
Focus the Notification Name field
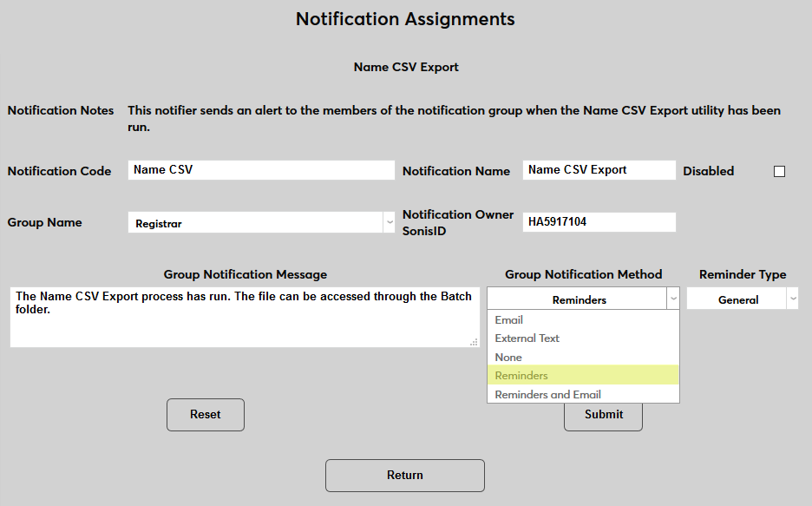(x=599, y=170)
